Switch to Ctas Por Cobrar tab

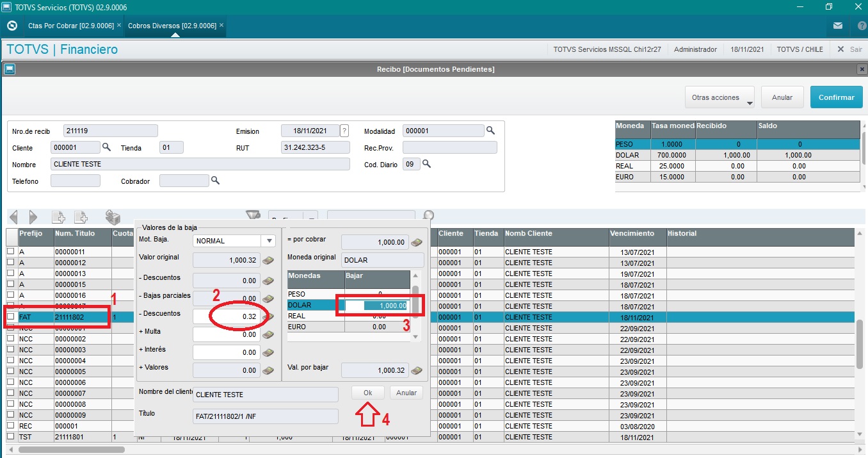(x=70, y=26)
